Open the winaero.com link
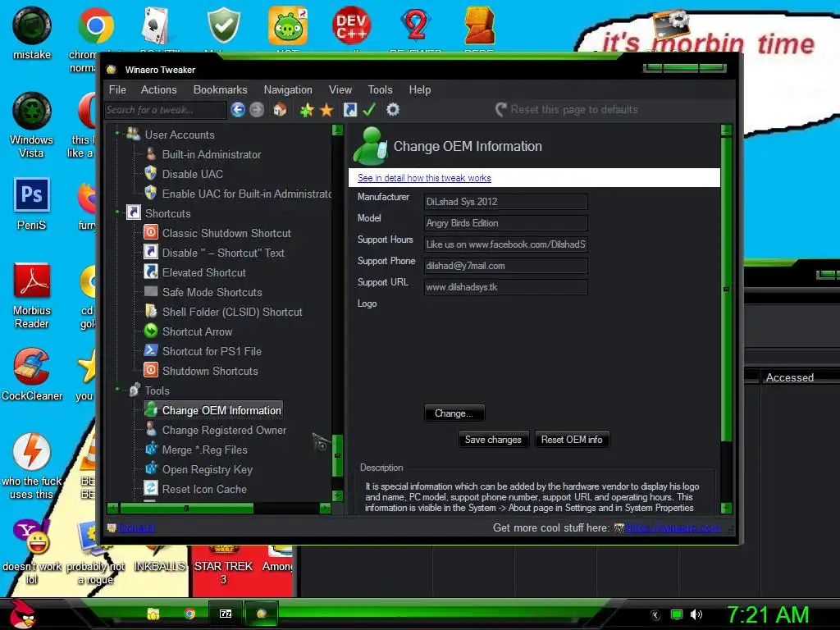 tap(673, 527)
